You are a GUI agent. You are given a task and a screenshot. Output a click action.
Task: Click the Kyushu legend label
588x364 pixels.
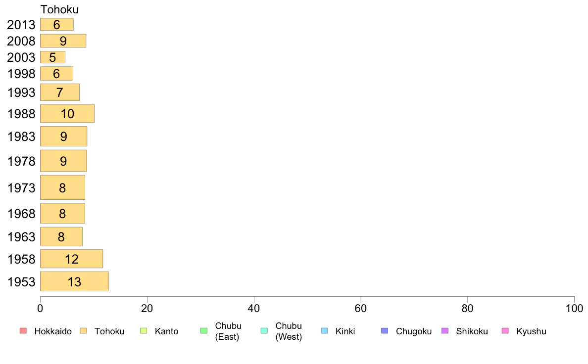click(531, 331)
